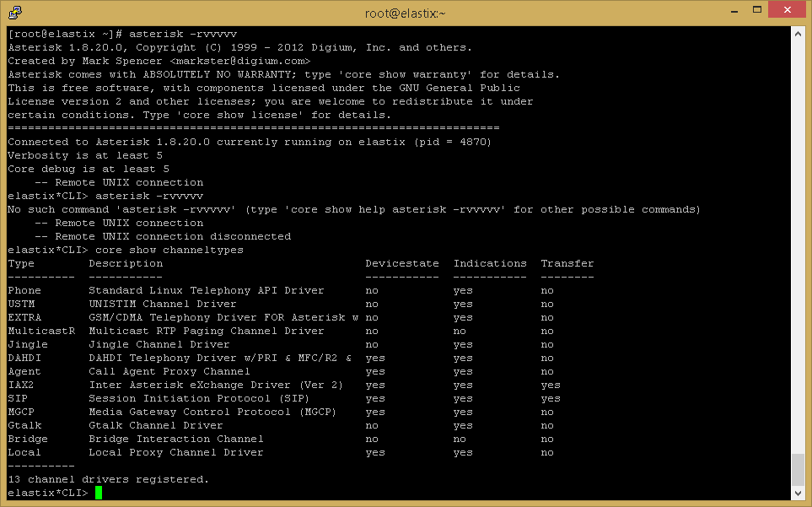Click the '13 channel drivers registered.' line
The height and width of the screenshot is (507, 812).
click(107, 479)
